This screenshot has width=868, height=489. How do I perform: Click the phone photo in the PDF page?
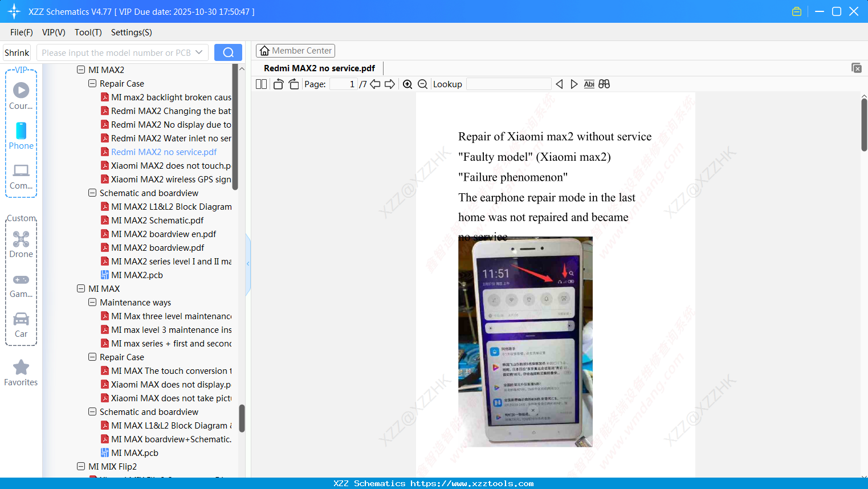coord(525,341)
